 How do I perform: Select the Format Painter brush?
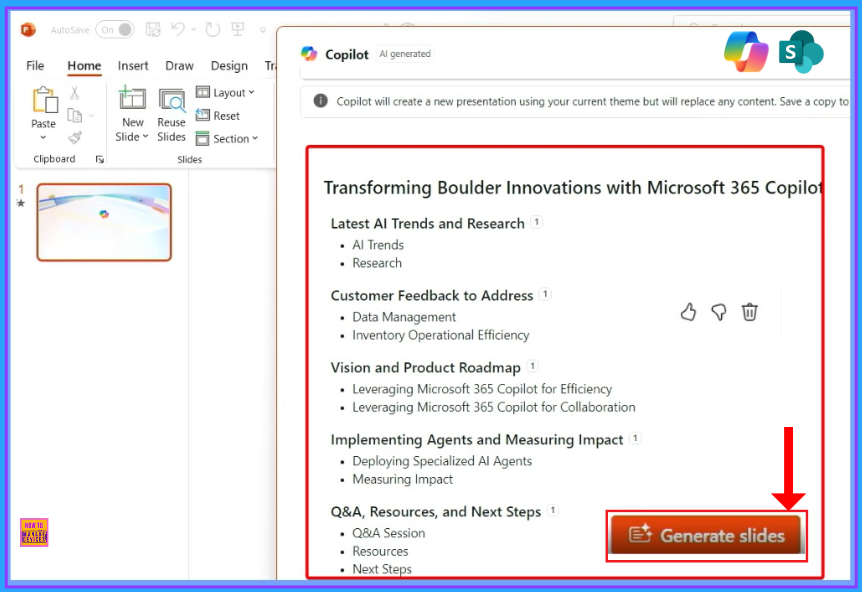tap(75, 137)
